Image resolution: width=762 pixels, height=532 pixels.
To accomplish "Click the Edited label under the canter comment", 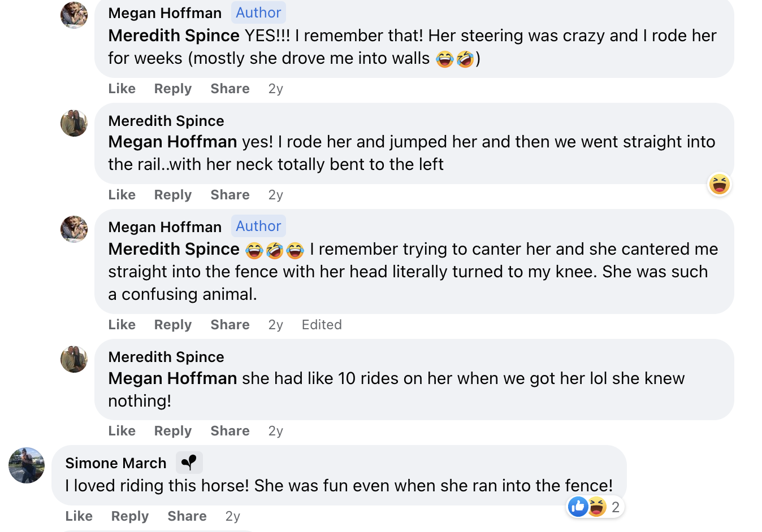I will pyautogui.click(x=322, y=325).
